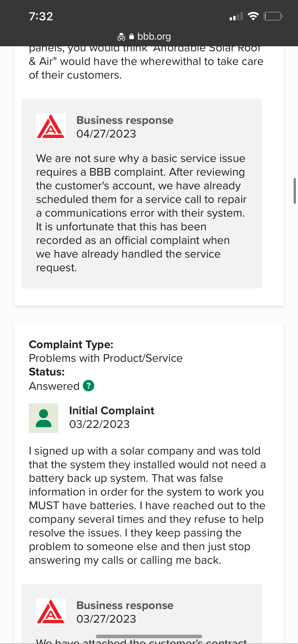Tap the green user avatar for Initial Complaint
The height and width of the screenshot is (644, 298).
tap(44, 418)
